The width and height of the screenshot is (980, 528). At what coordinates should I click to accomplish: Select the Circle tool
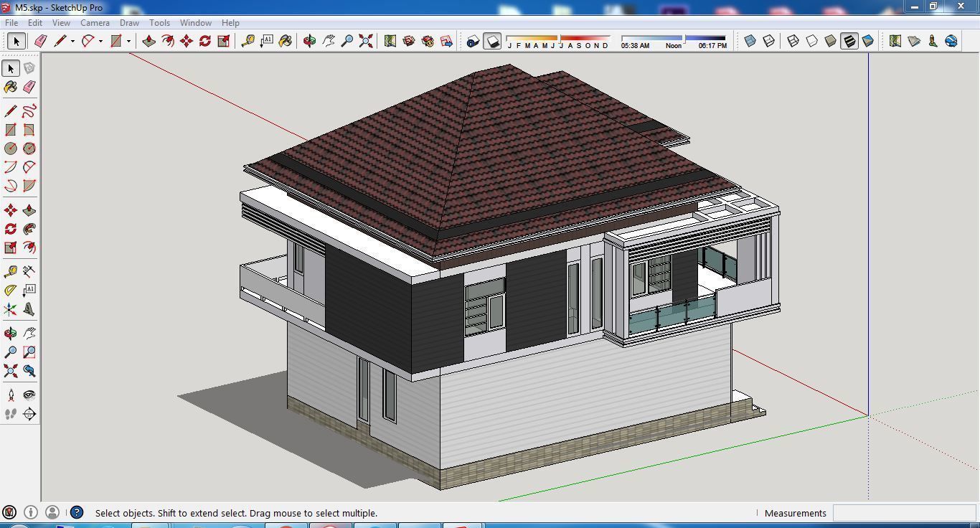11,148
